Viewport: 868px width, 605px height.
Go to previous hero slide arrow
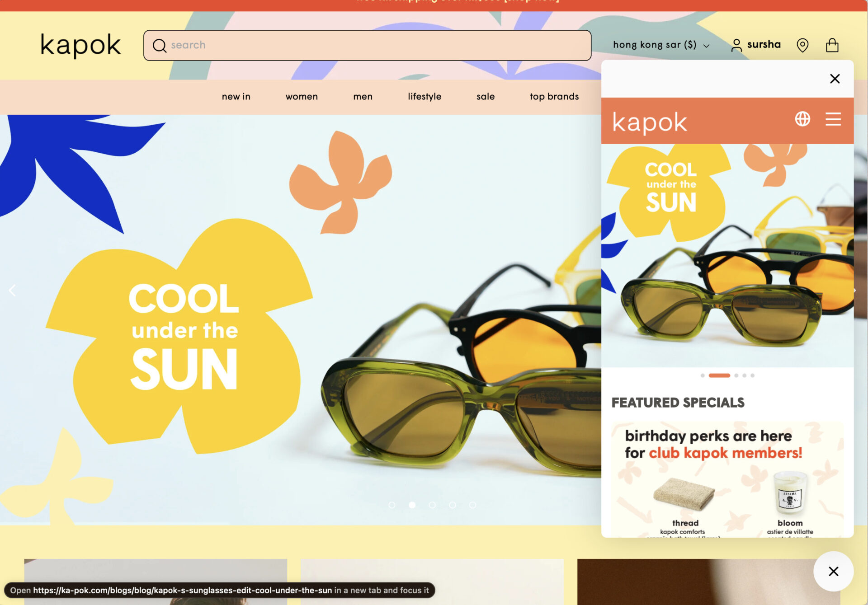(x=13, y=290)
